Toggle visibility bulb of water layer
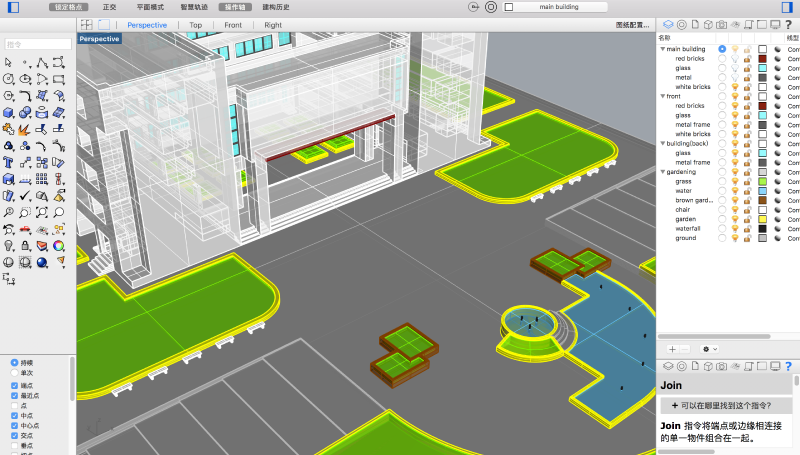The image size is (800, 455). click(735, 191)
